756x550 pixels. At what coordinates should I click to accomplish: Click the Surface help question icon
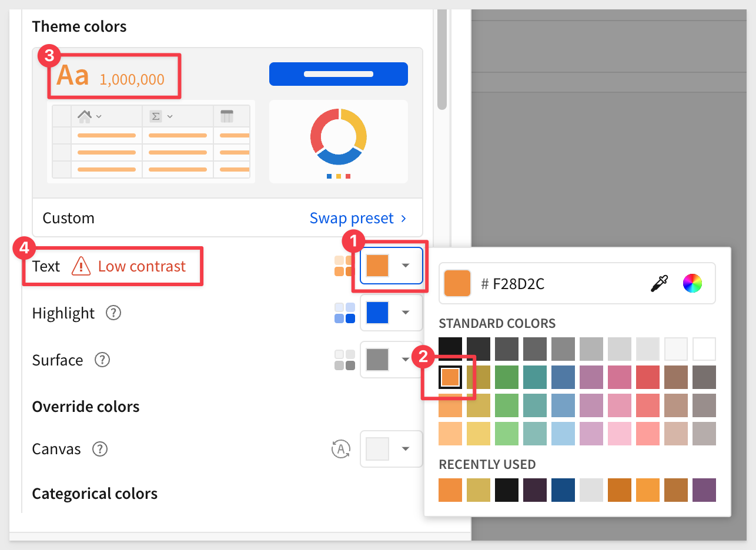click(x=102, y=360)
